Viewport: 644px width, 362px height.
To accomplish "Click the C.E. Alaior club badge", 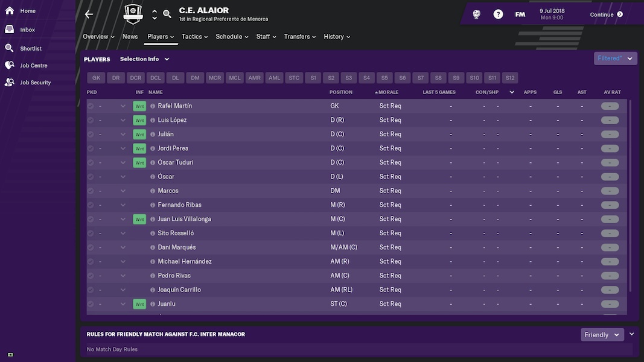I will pyautogui.click(x=133, y=14).
